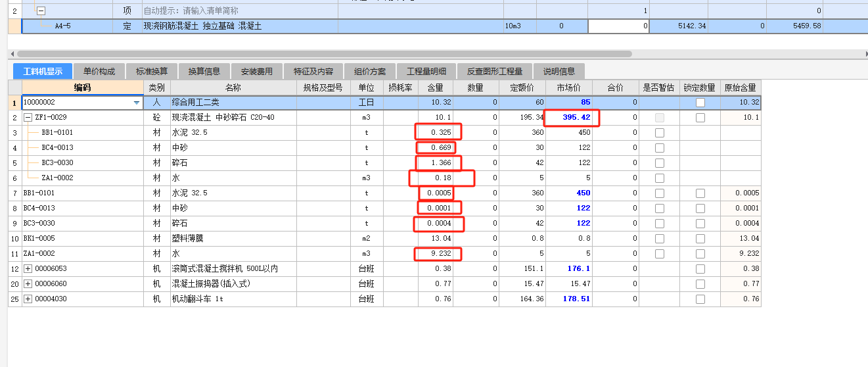Select the 反查图形工程量 tab

tap(495, 71)
